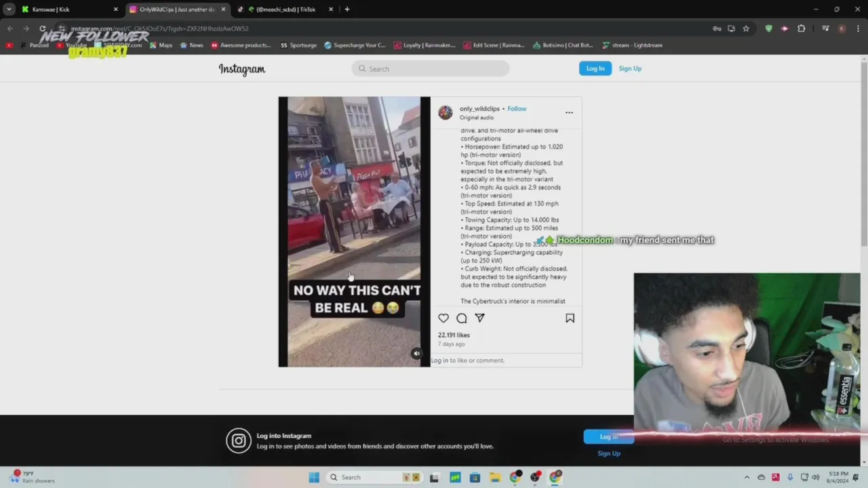
Task: Open the Awesome products bookmark
Action: [x=241, y=45]
